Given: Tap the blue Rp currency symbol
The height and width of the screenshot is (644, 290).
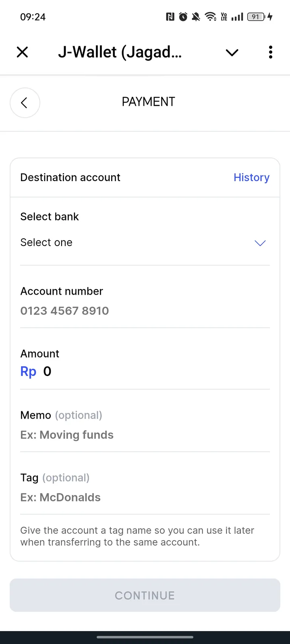Looking at the screenshot, I should pyautogui.click(x=28, y=372).
